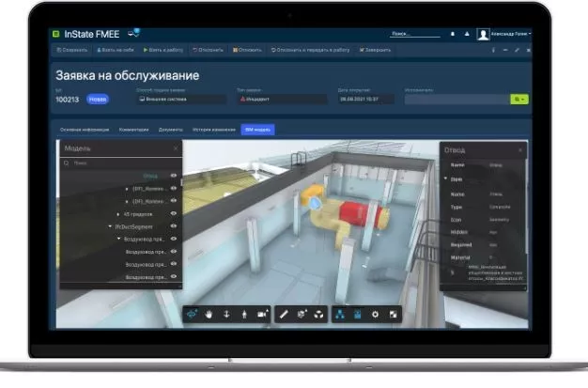Click the Сохранить button
This screenshot has width=588, height=388.
(x=72, y=49)
